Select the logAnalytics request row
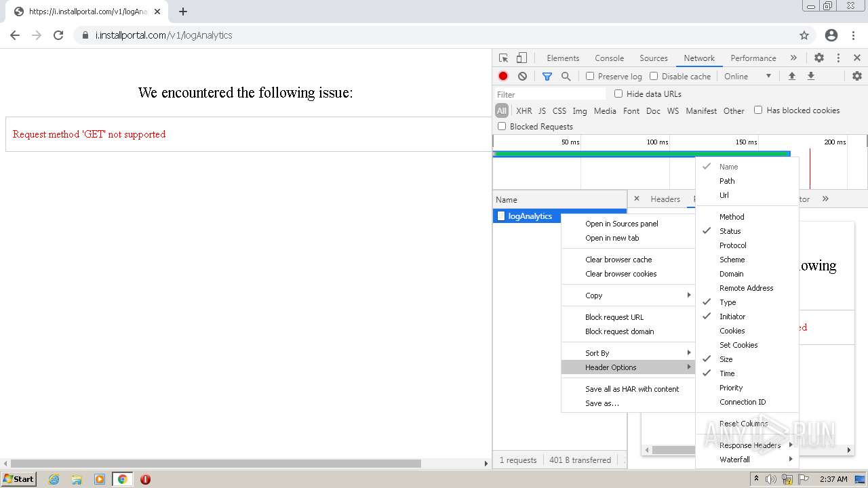The image size is (868, 488). tap(559, 216)
